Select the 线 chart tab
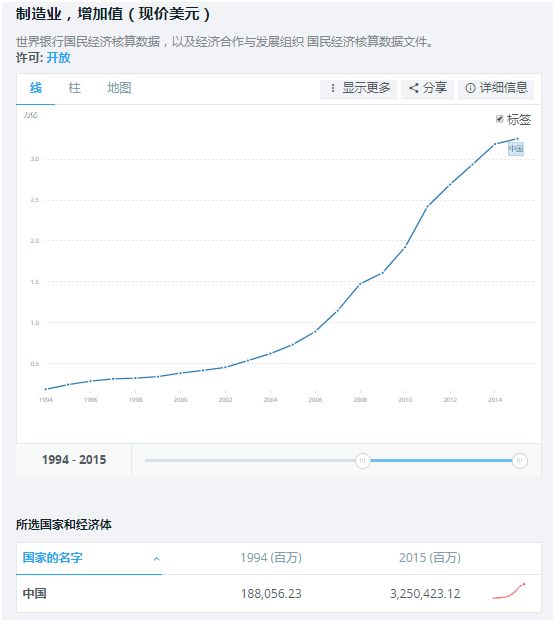The width and height of the screenshot is (555, 622). [36, 88]
